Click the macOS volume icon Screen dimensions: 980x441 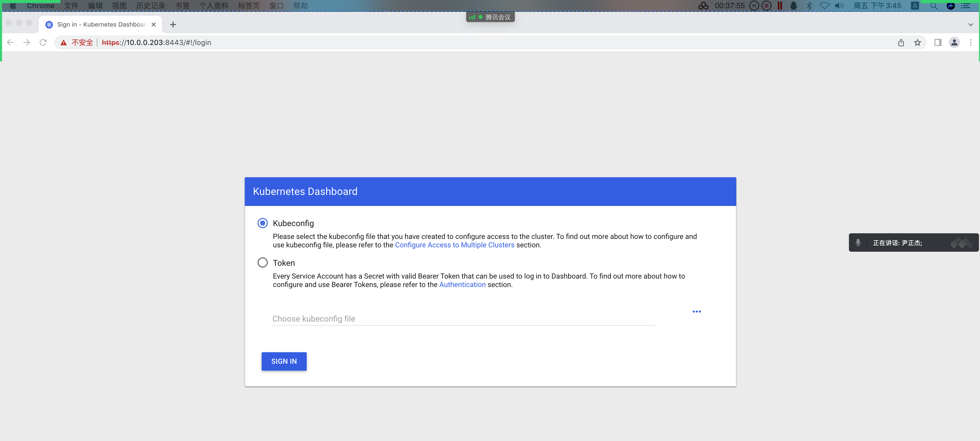click(839, 6)
